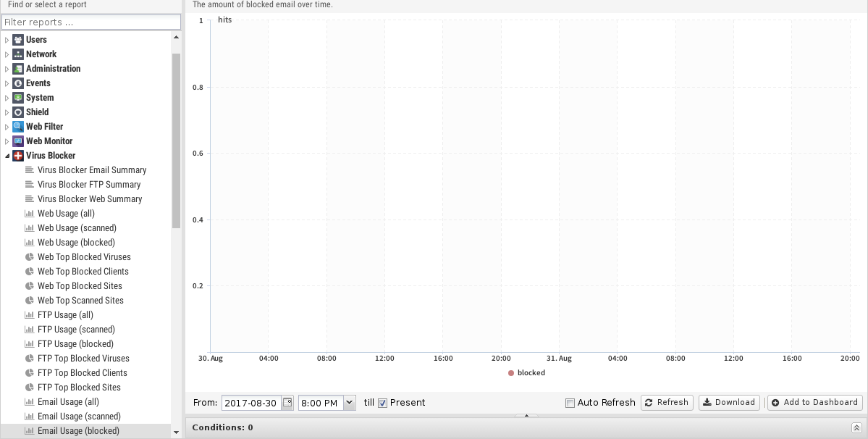Click the panel splitter collapse arrow
868x439 pixels.
click(526, 415)
